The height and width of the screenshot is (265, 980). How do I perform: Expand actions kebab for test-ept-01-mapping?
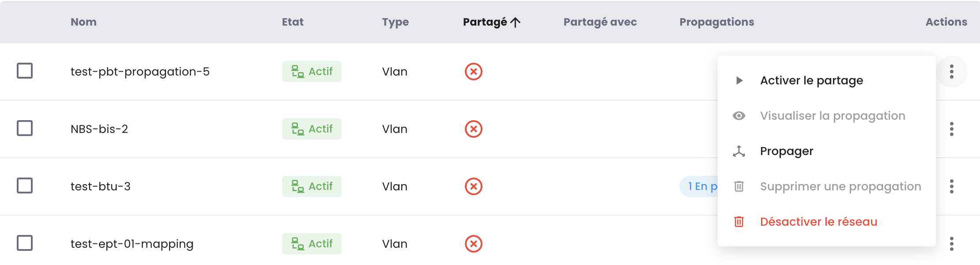952,244
